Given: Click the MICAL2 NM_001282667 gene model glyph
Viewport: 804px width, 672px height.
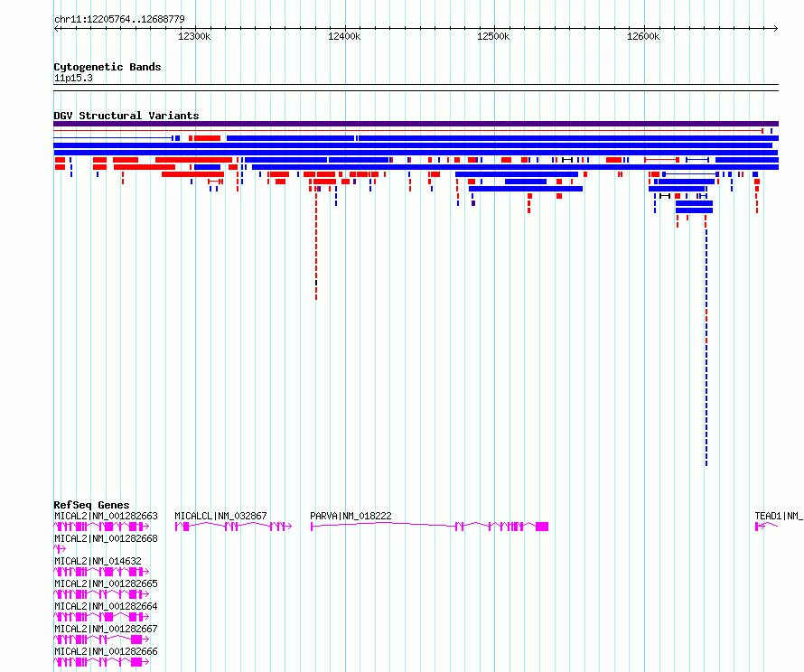Looking at the screenshot, I should 101,639.
